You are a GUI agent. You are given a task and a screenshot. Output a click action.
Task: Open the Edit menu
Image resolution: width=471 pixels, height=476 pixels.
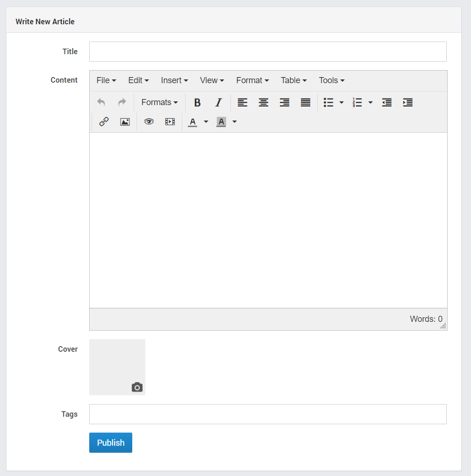tap(138, 80)
